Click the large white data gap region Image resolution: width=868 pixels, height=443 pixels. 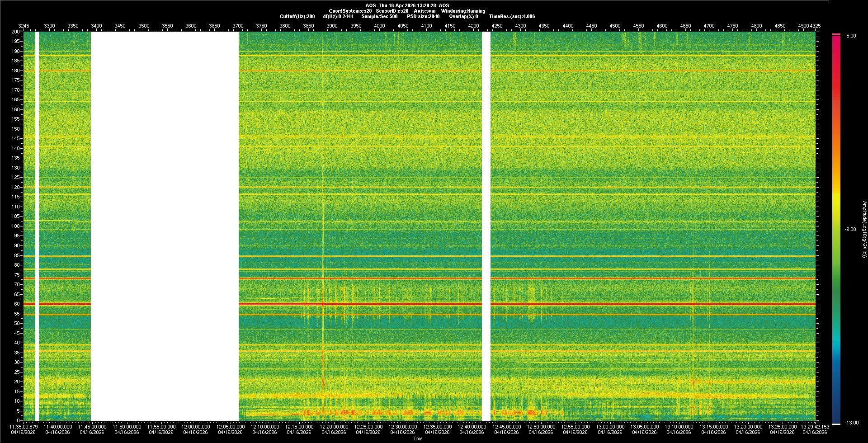pyautogui.click(x=165, y=226)
